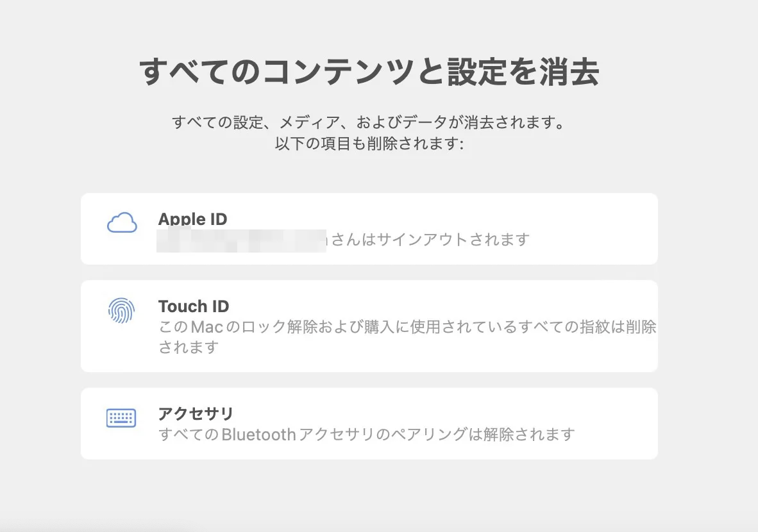The width and height of the screenshot is (758, 532).
Task: Click the Touch ID heading label
Action: pos(194,306)
